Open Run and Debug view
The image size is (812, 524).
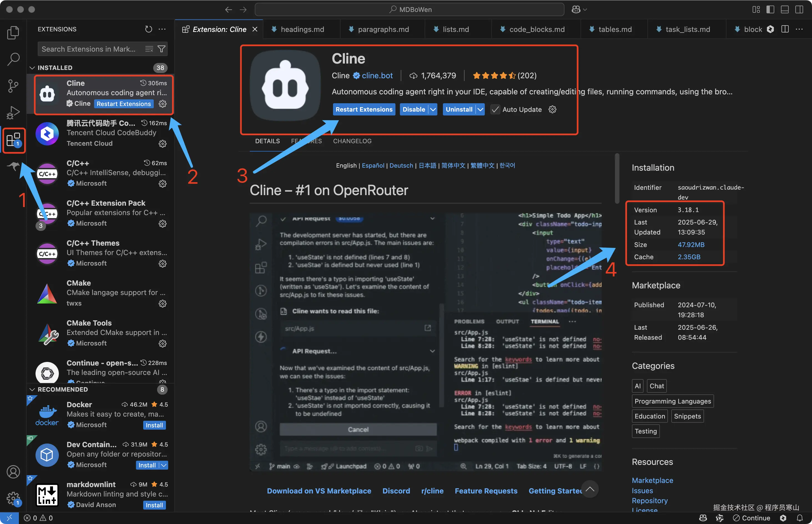coord(13,112)
